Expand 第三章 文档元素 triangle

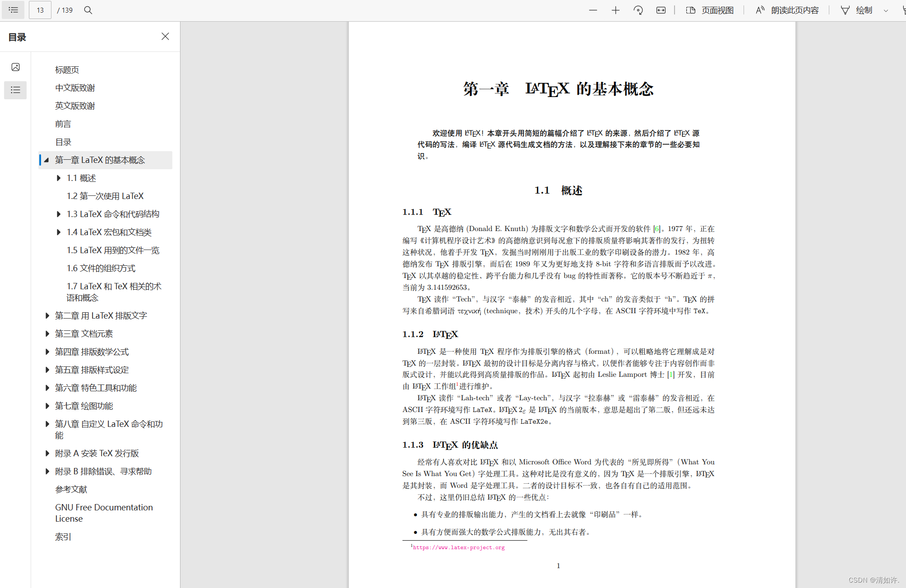tap(46, 333)
